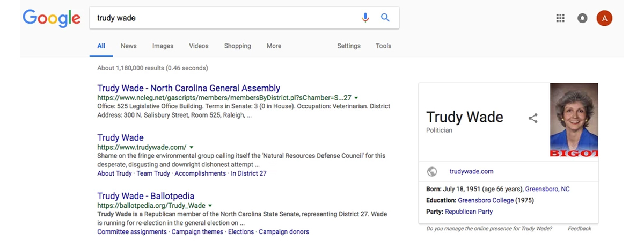Expand dropdown arrow next to ncleg.net URL
Screen dimensions: 644x247
[356, 98]
